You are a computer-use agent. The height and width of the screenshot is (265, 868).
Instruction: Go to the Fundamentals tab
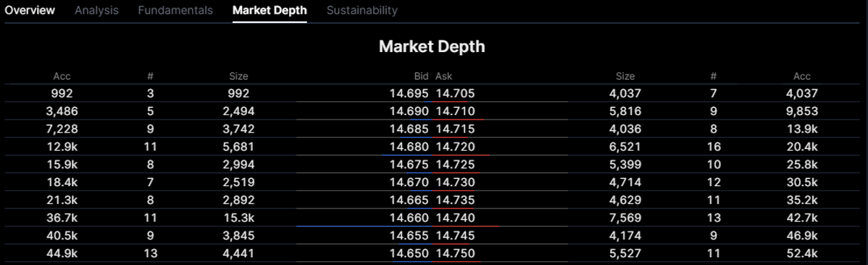tap(175, 10)
